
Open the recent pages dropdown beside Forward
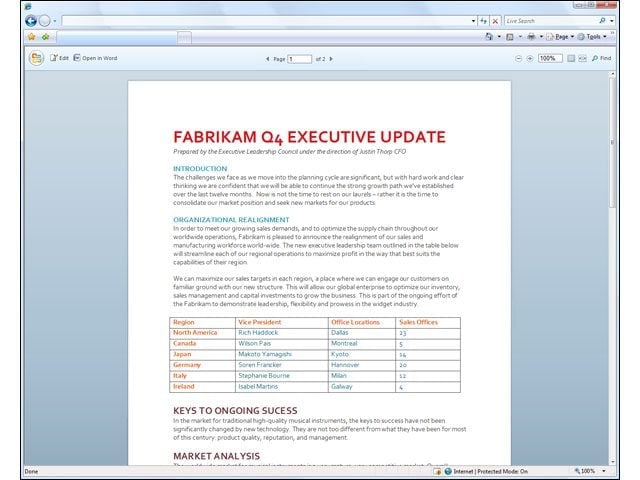pyautogui.click(x=55, y=21)
